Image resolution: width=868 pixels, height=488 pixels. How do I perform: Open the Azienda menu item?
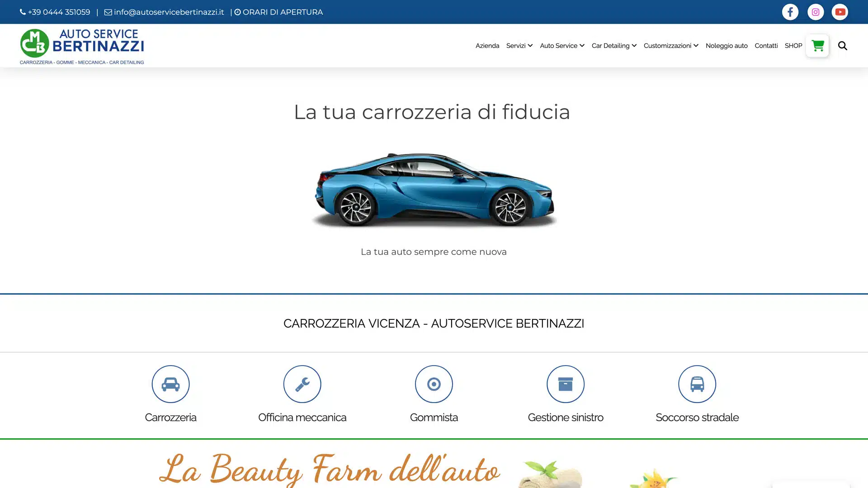(x=487, y=46)
